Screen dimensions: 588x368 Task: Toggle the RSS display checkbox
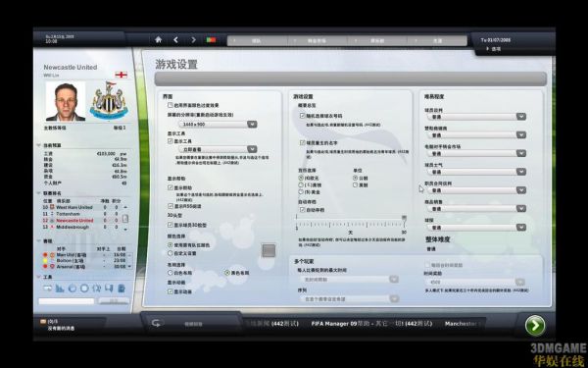(171, 206)
